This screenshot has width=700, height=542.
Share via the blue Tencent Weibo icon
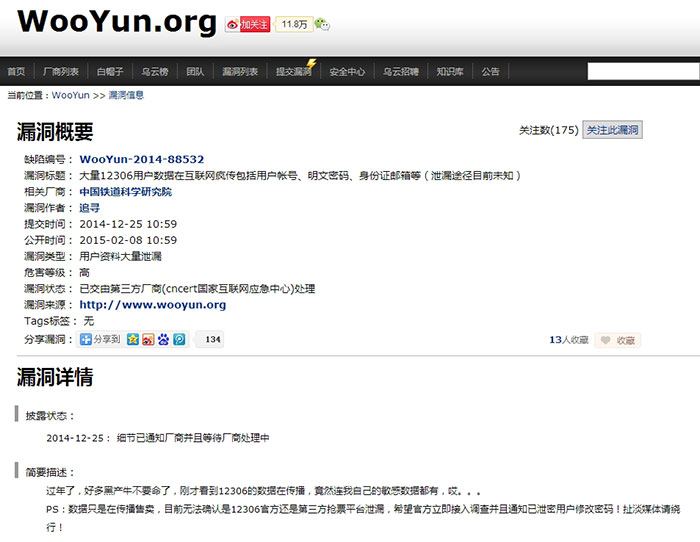tap(179, 340)
